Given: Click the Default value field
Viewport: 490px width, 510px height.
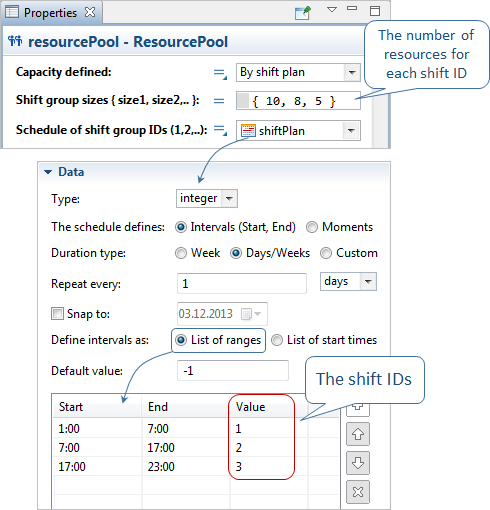Looking at the screenshot, I should [233, 370].
